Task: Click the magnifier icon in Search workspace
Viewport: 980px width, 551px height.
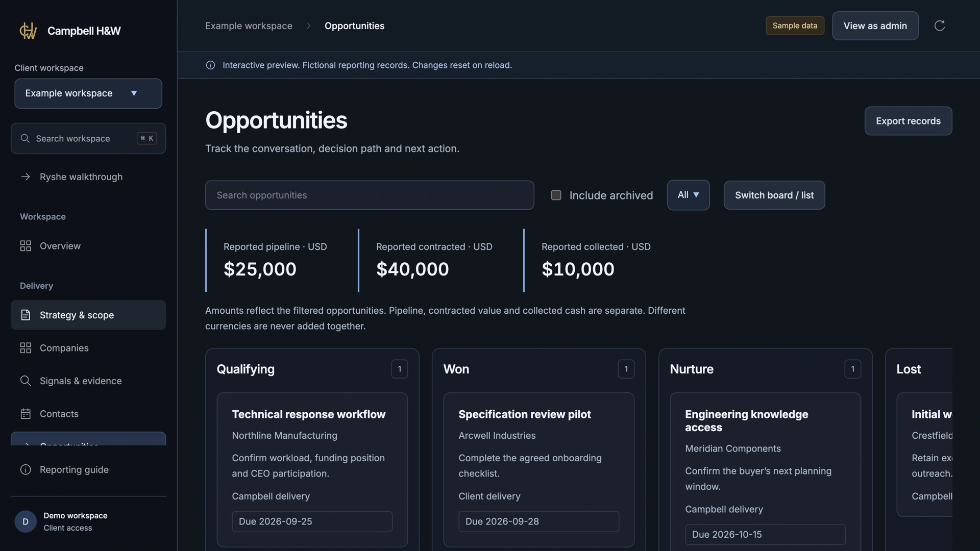Action: [25, 138]
